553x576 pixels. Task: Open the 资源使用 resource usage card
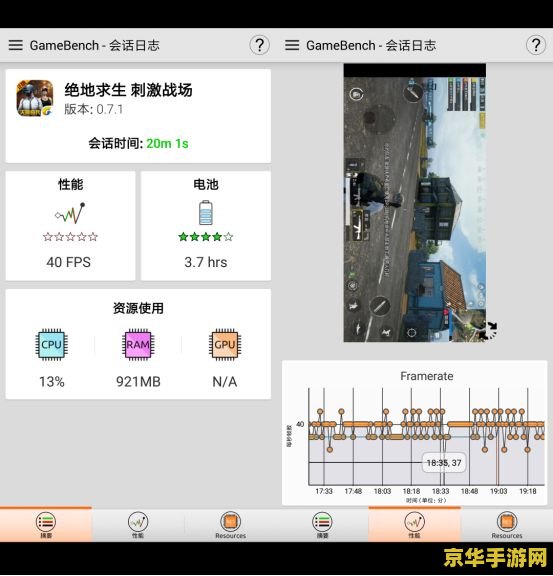[x=138, y=344]
